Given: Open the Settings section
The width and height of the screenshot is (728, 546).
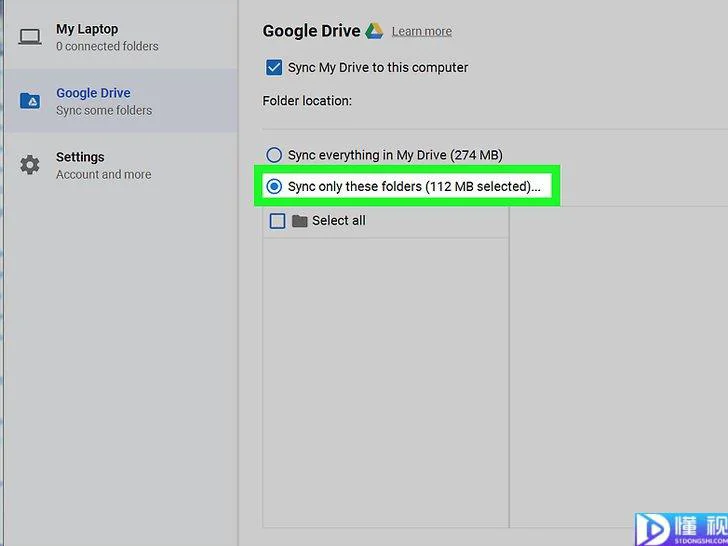Looking at the screenshot, I should (121, 165).
